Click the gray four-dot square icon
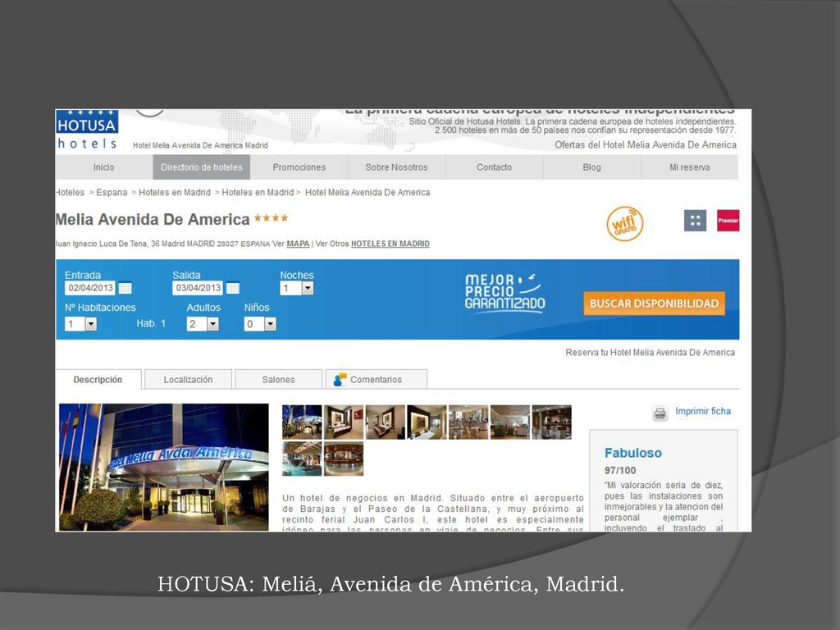 (x=695, y=220)
